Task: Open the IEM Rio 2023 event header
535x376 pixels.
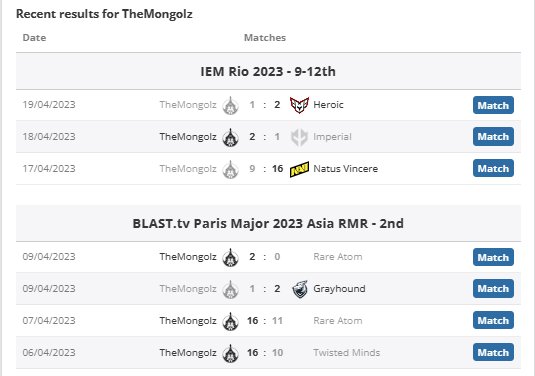Action: point(268,71)
